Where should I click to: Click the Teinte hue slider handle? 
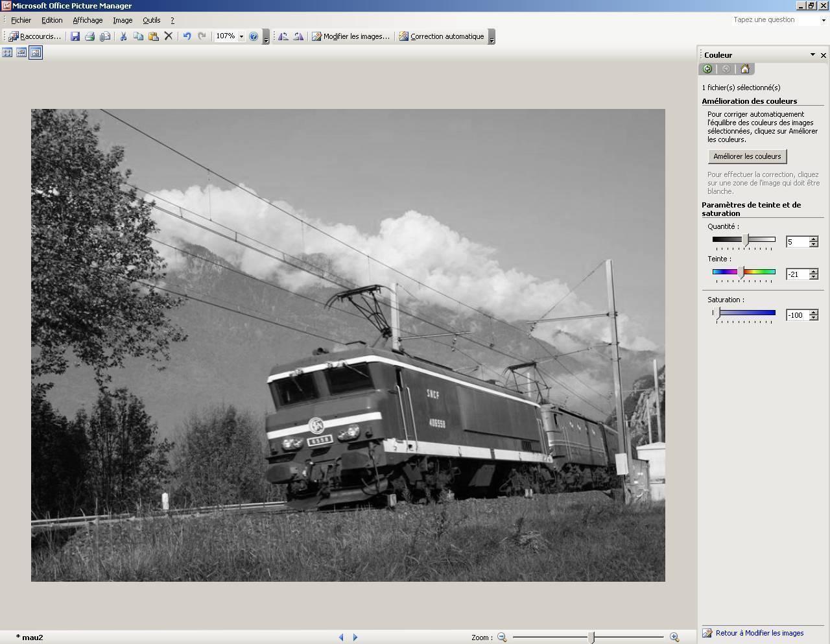click(741, 272)
